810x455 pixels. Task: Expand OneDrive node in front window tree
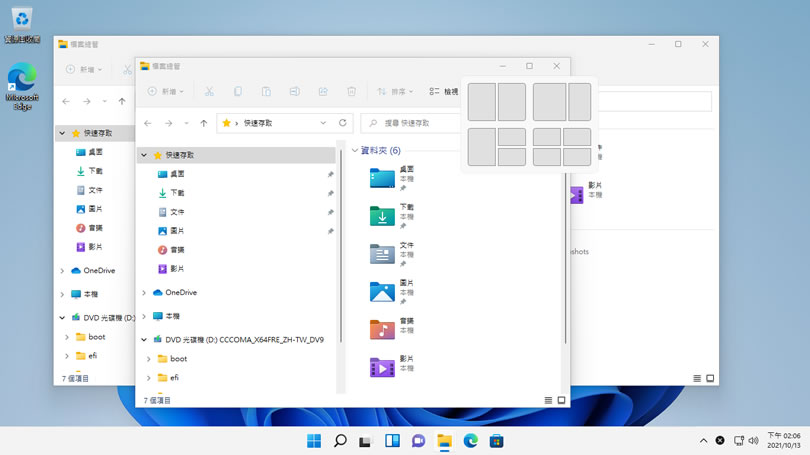(x=144, y=292)
